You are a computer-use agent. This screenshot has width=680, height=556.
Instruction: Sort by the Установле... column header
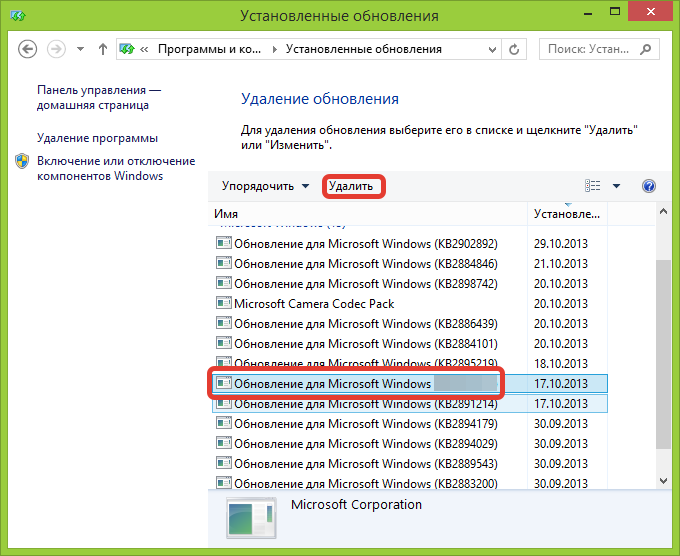point(567,214)
